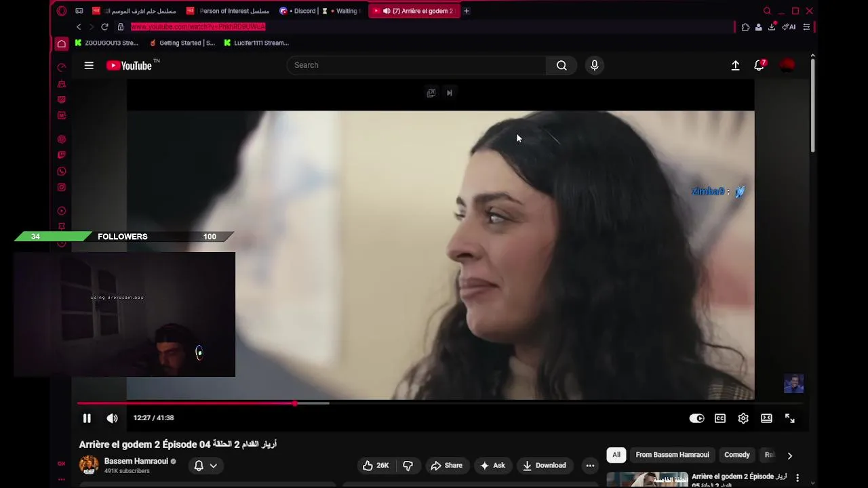Image resolution: width=868 pixels, height=488 pixels.
Task: Open the browser start page home icon
Action: pos(62,43)
